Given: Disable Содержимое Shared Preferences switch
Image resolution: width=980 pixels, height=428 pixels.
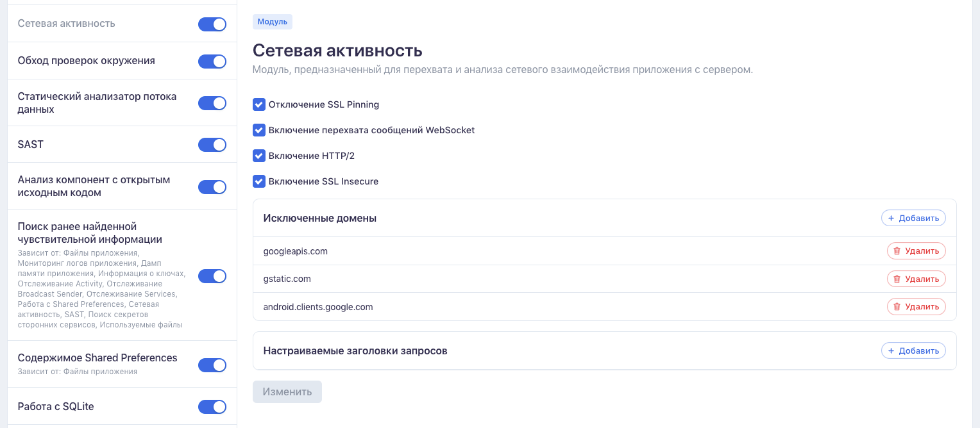Looking at the screenshot, I should [x=212, y=365].
